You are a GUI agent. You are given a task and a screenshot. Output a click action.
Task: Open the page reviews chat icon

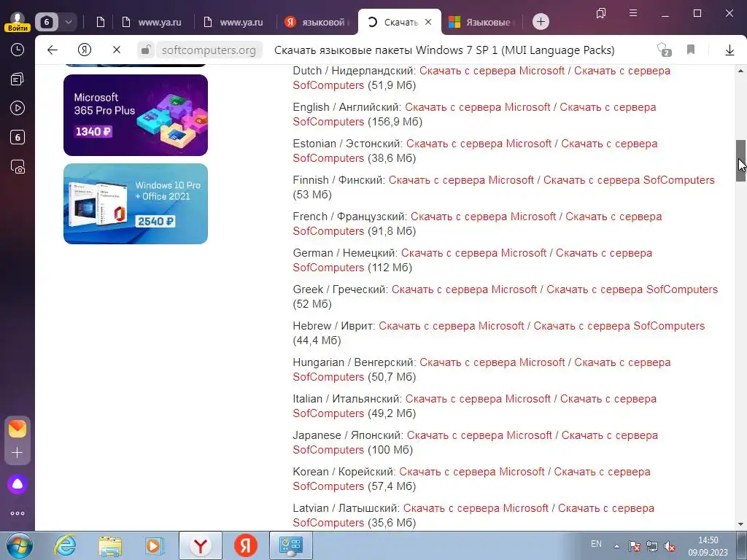(x=664, y=50)
